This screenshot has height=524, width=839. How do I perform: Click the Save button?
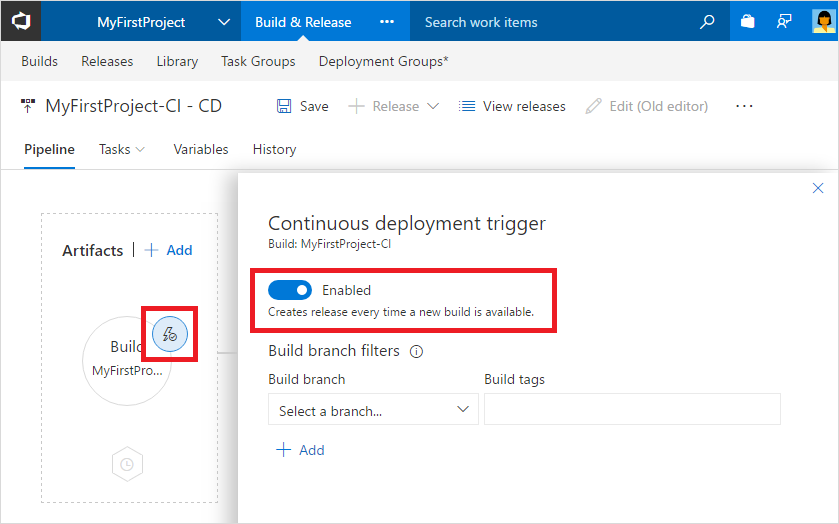pyautogui.click(x=302, y=106)
